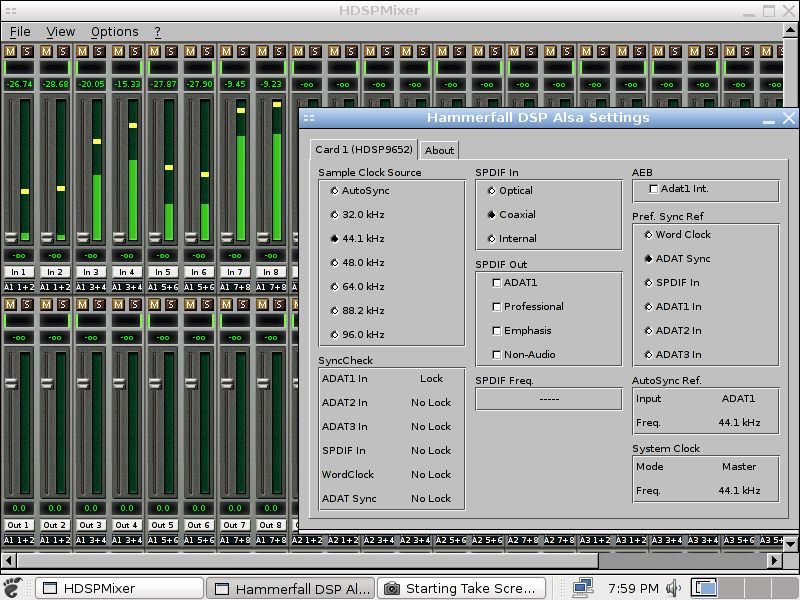Viewport: 800px width, 600px height.
Task: Open the ? help menu
Action: click(x=158, y=32)
